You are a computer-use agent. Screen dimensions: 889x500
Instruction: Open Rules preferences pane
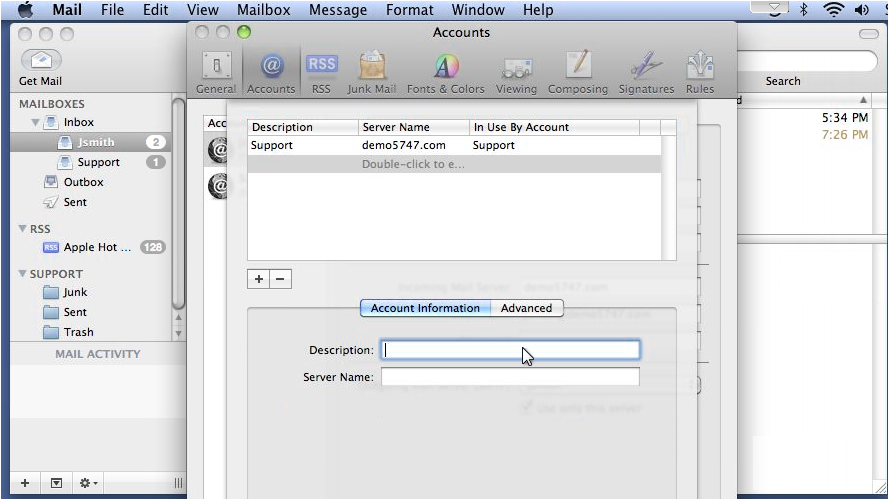click(x=700, y=73)
